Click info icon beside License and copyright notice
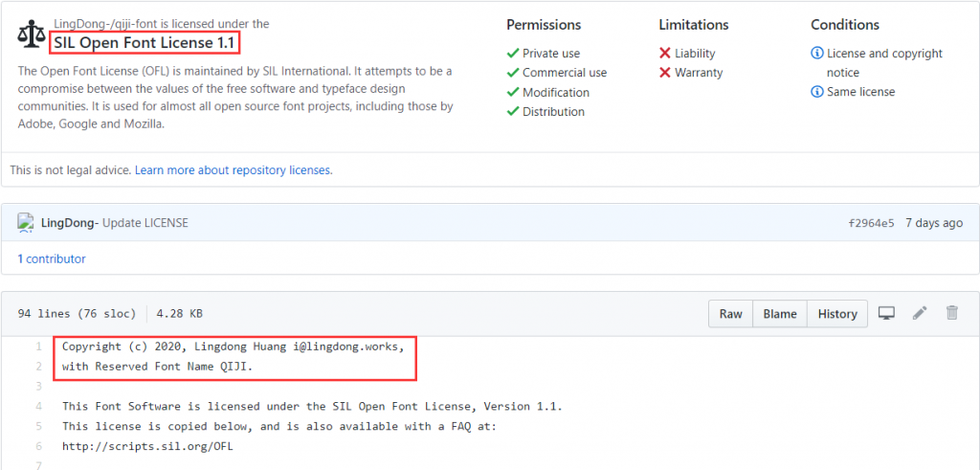Screen dimensions: 980x470 (x=816, y=54)
